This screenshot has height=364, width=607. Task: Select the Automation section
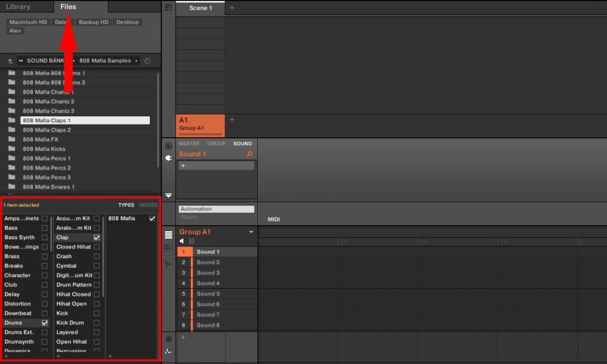[x=216, y=209]
